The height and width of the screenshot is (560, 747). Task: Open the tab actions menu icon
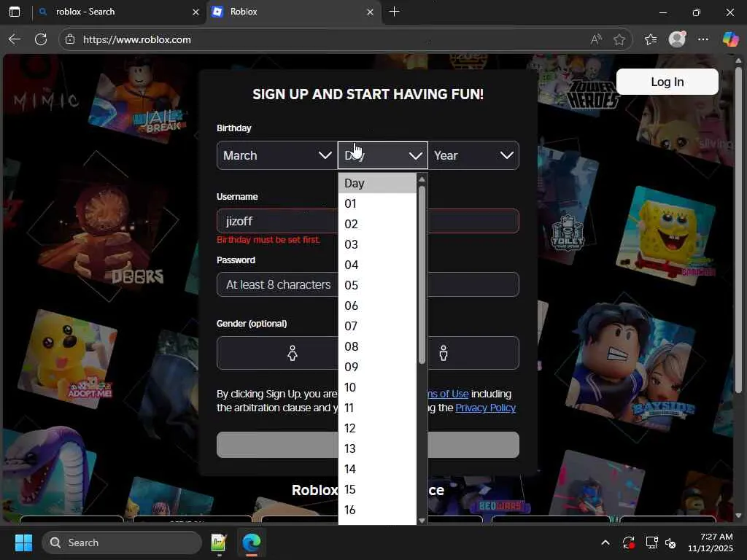click(15, 12)
